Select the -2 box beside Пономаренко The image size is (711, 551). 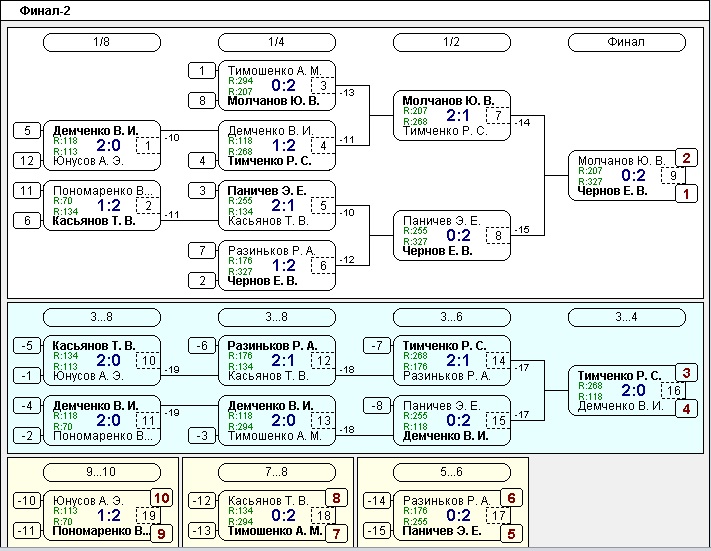(27, 435)
